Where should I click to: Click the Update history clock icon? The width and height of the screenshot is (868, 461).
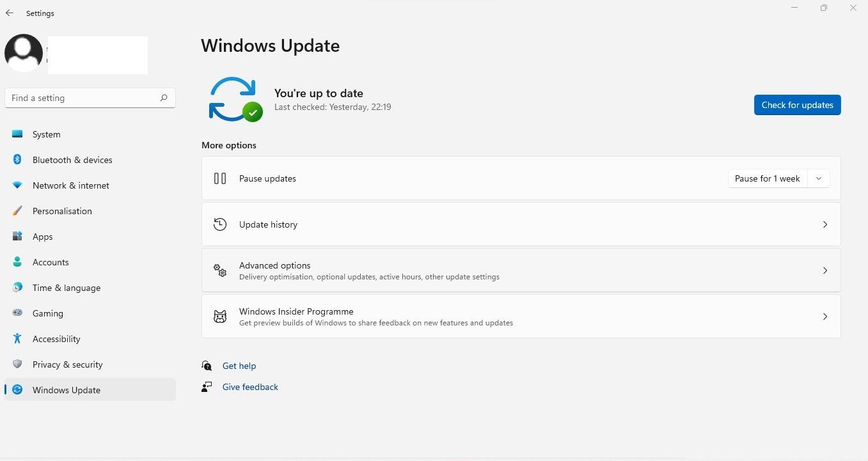click(220, 224)
